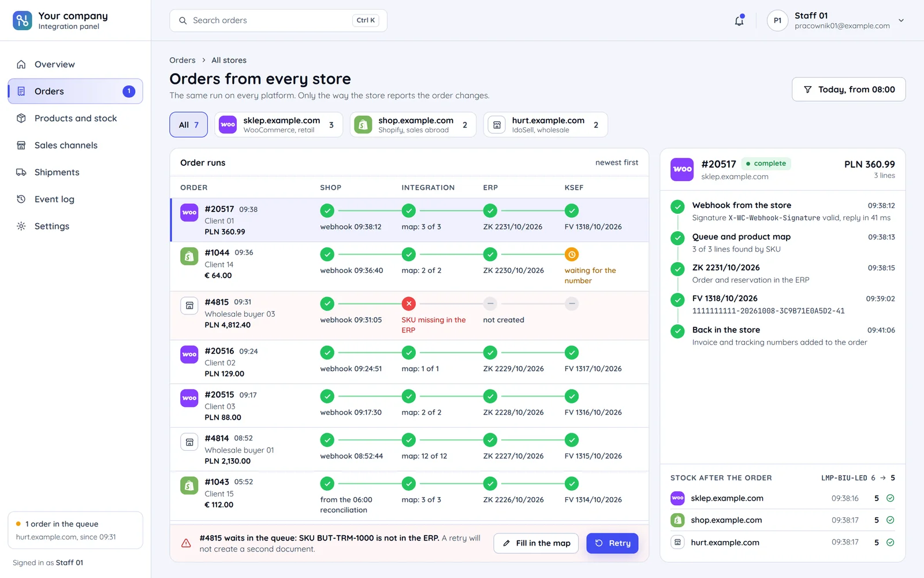Select the All 7 stores tab

pyautogui.click(x=188, y=125)
